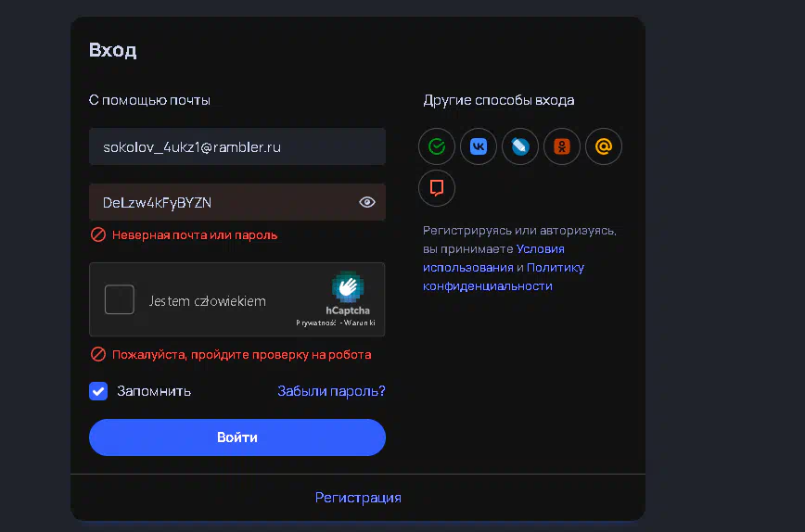Tick the "Jestem człowiekiem" captcha checkbox
This screenshot has width=805, height=532.
119,299
